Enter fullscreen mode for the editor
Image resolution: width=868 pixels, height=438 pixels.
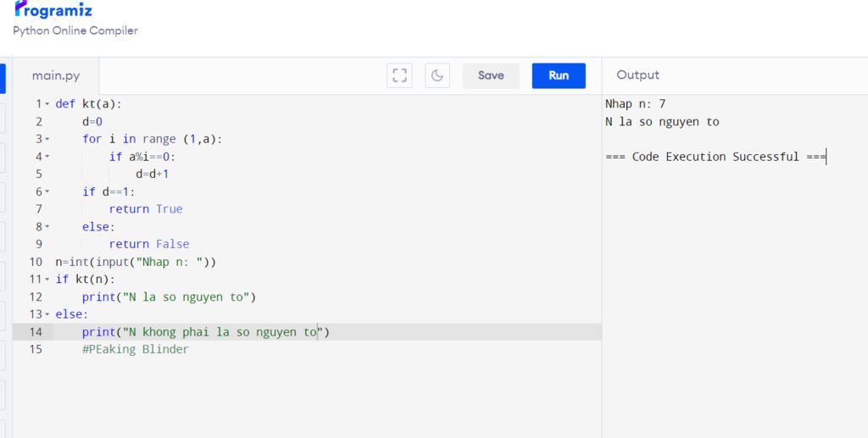pos(399,75)
